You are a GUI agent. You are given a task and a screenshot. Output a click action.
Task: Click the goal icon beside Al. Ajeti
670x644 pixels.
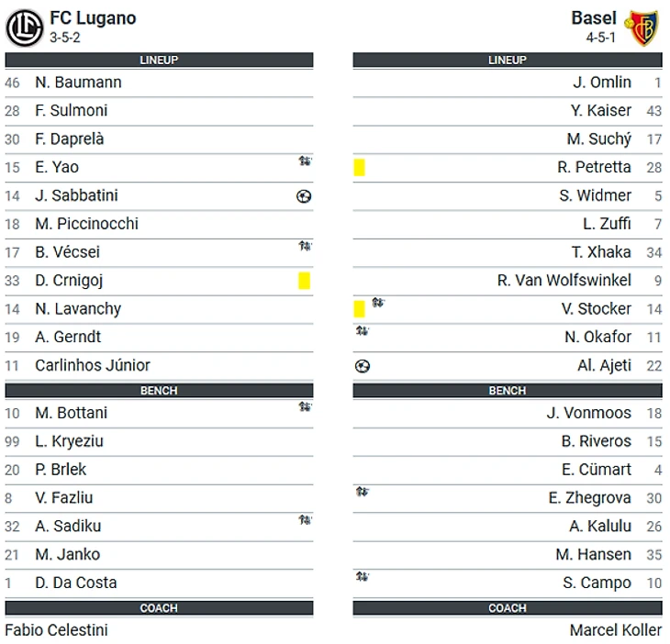pos(363,366)
